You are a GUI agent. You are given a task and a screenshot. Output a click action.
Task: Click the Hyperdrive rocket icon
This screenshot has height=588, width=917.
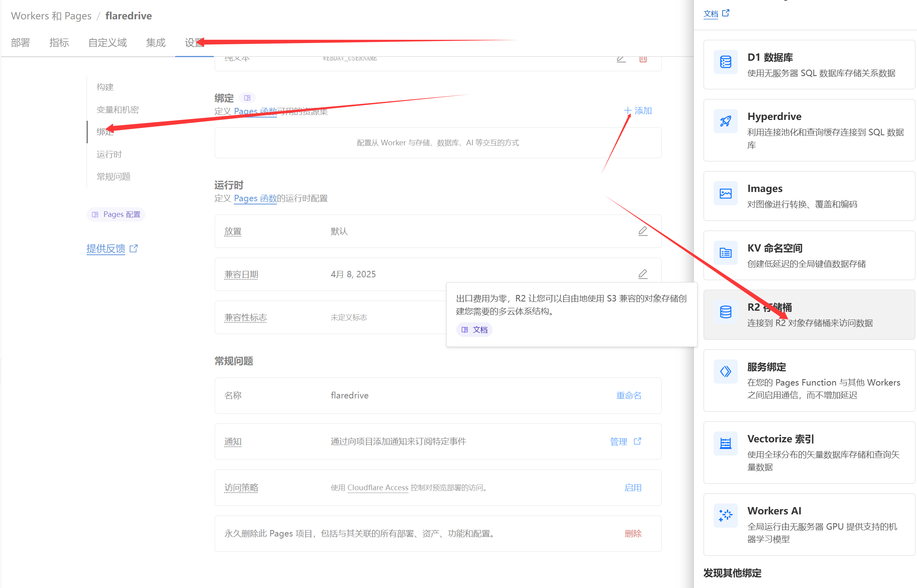[725, 121]
